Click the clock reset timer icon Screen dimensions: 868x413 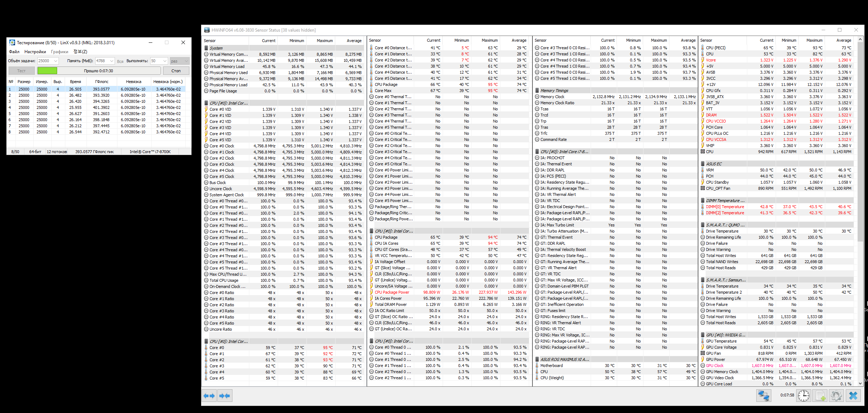[803, 396]
